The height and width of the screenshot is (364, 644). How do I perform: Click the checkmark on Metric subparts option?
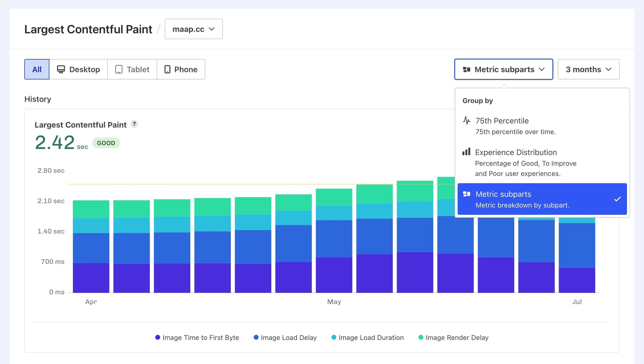pyautogui.click(x=618, y=199)
